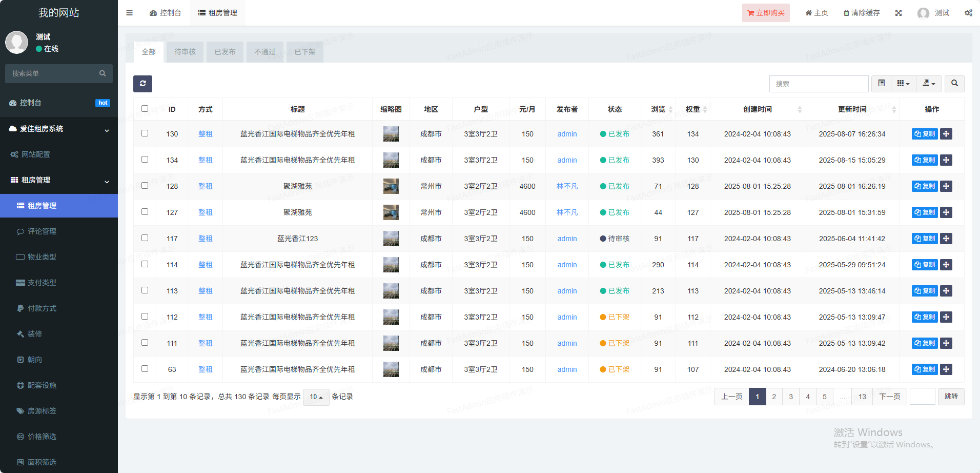The image size is (980, 473).
Task: Open the export data dropdown
Action: (929, 84)
